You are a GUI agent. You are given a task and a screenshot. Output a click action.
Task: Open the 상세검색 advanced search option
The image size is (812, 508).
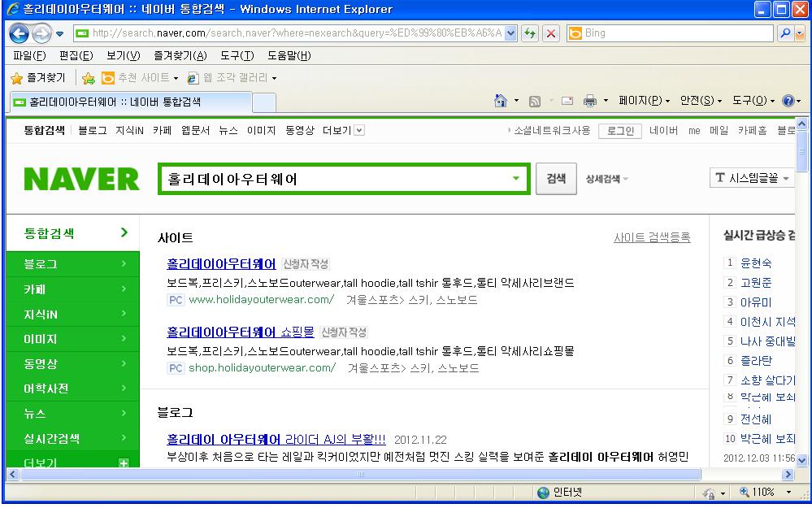(607, 179)
